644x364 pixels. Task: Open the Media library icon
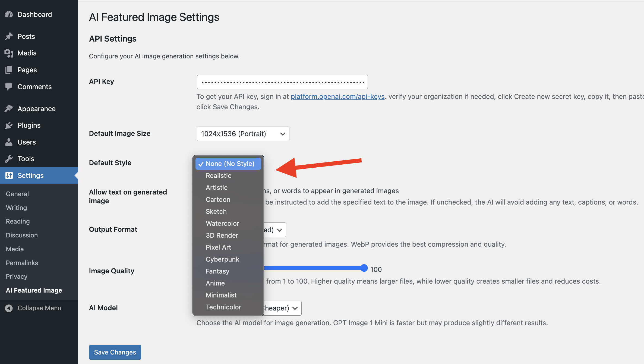pyautogui.click(x=9, y=53)
